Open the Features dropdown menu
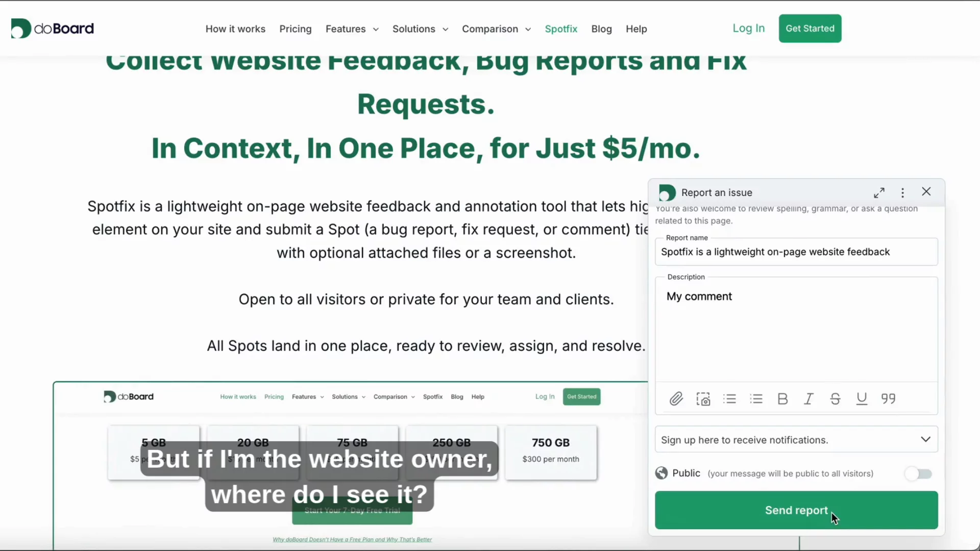The image size is (980, 551). pyautogui.click(x=352, y=29)
